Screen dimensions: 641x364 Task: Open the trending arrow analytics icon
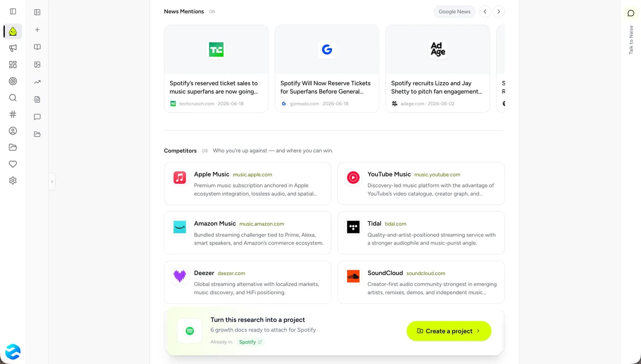point(37,82)
